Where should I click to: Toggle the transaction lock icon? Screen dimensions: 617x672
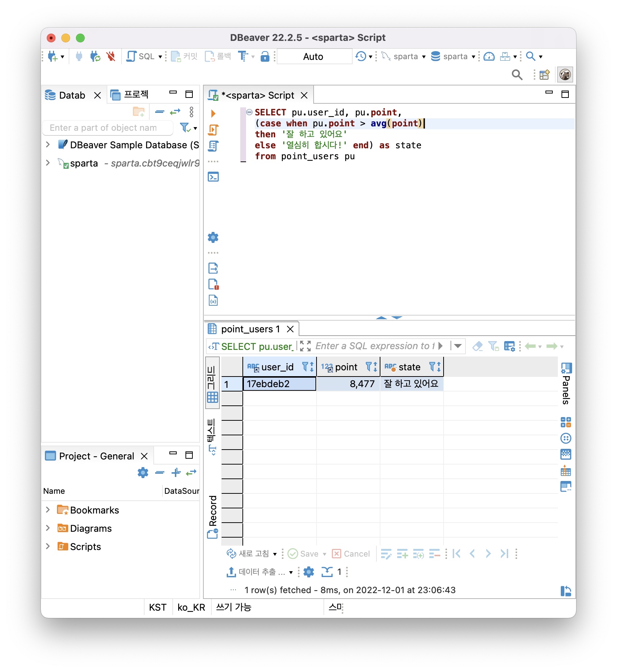click(265, 57)
